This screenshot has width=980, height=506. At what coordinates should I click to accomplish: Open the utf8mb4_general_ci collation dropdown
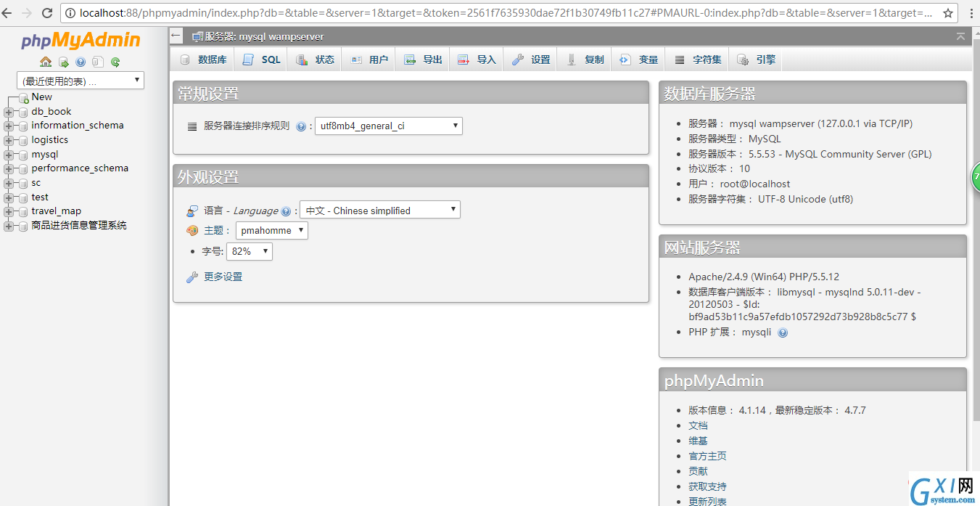[x=388, y=126]
